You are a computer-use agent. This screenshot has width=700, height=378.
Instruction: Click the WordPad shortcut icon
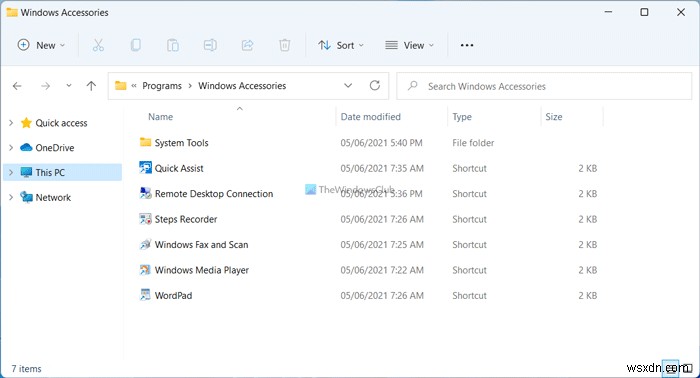pos(145,295)
